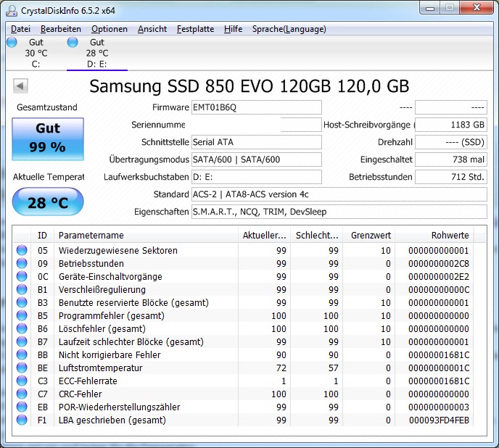The height and width of the screenshot is (448, 499).
Task: Click status orb for Luftstromtemperatur row
Action: (x=22, y=368)
